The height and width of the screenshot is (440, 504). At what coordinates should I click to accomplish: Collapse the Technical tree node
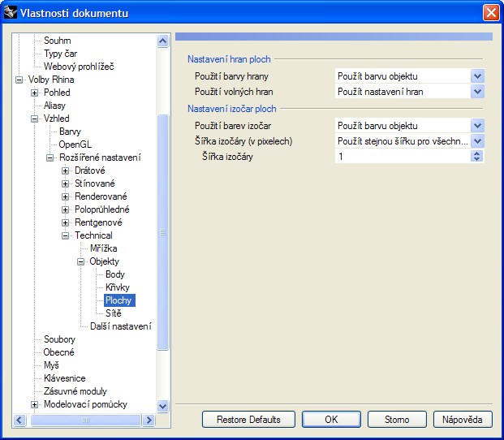66,235
